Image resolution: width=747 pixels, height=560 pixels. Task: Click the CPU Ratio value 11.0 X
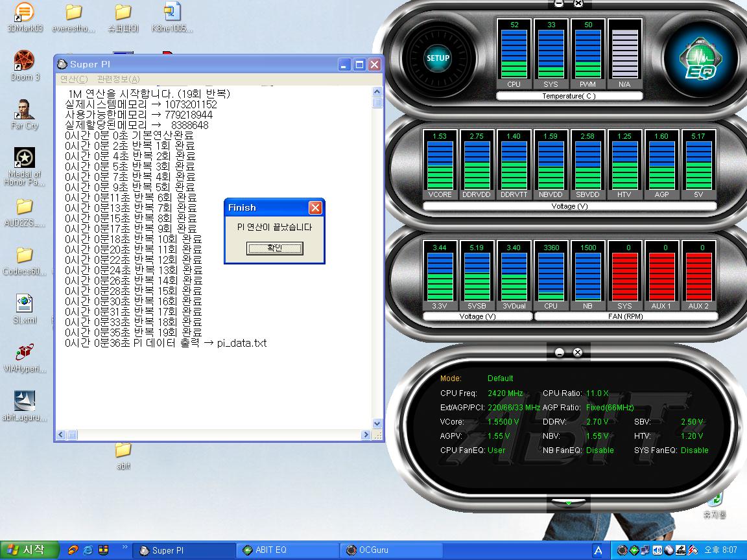[597, 393]
